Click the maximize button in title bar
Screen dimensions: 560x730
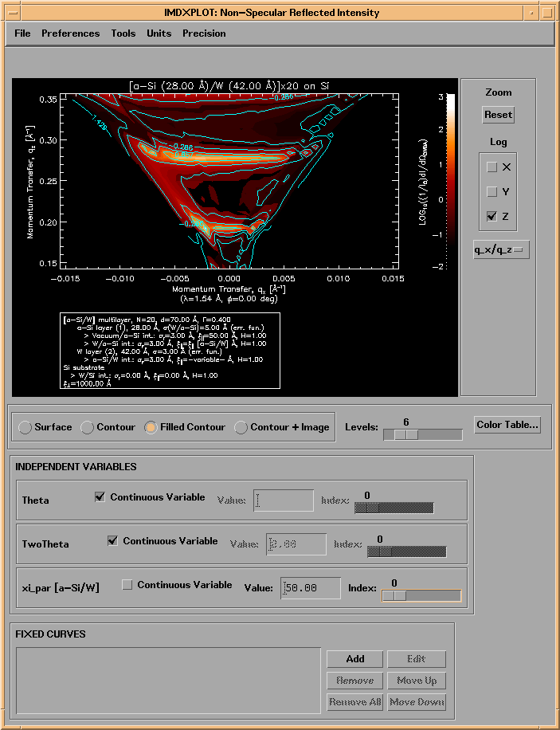coord(547,13)
